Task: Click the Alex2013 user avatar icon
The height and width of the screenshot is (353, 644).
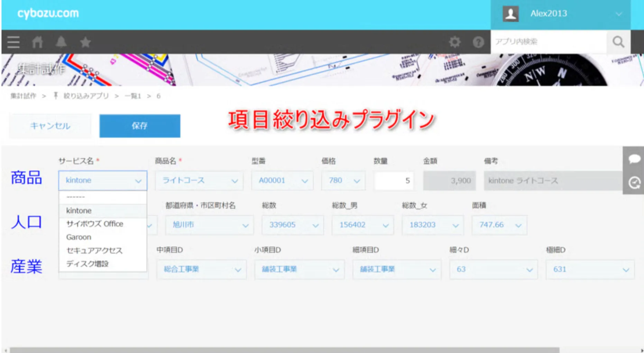Action: tap(510, 14)
